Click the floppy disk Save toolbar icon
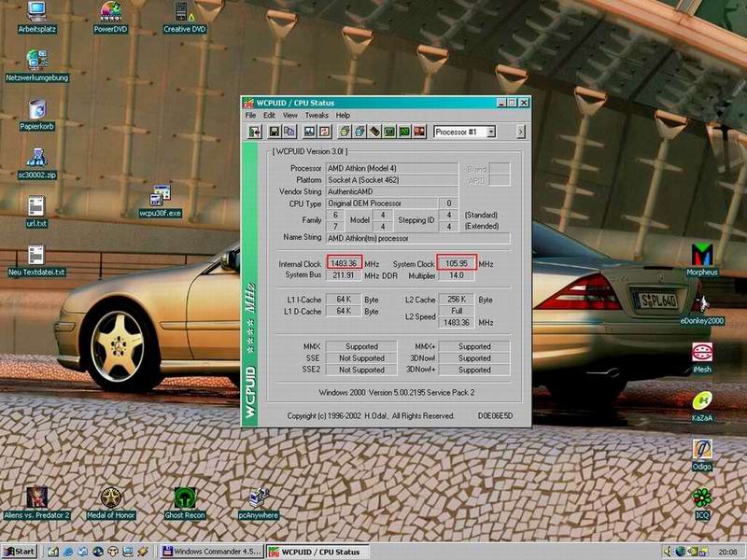Screen dimensions: 747x560 [275, 132]
